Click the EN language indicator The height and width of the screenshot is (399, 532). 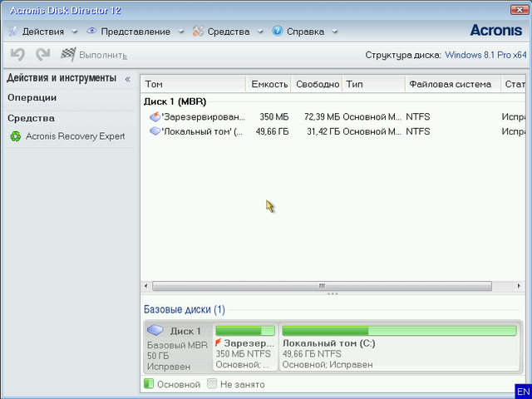coord(523,392)
